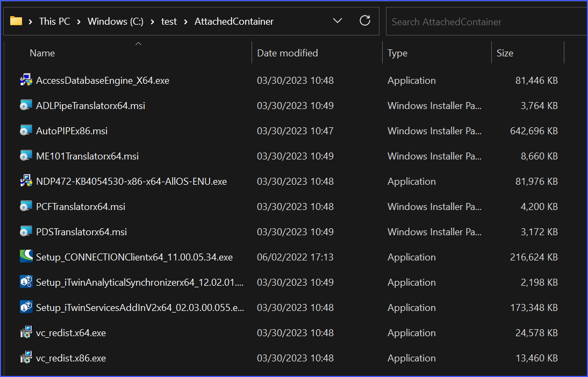Select Setup_CONNECTIONClientx64_11.00.05.34.exe file name

point(134,257)
